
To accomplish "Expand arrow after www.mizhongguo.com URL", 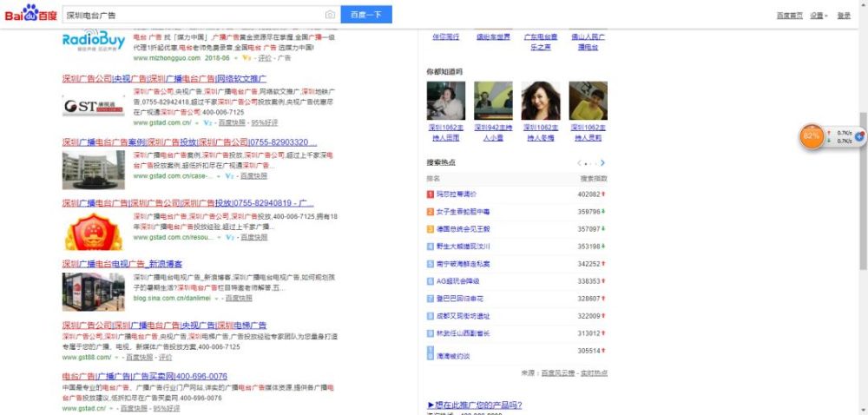I will point(235,58).
